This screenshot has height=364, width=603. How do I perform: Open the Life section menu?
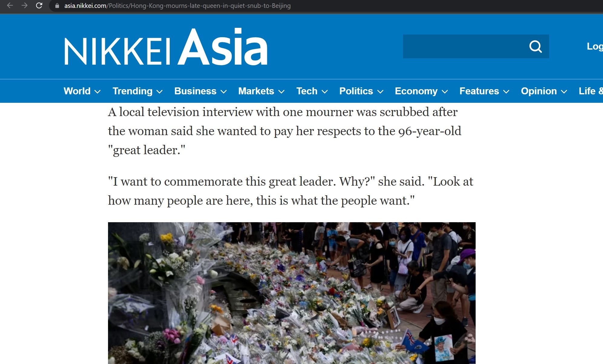[590, 91]
